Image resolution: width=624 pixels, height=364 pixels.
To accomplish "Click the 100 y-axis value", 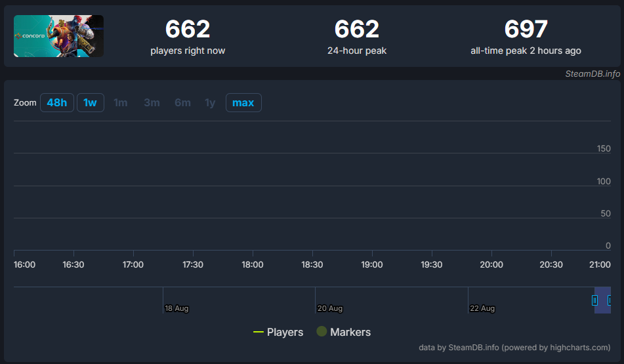I will [x=604, y=182].
